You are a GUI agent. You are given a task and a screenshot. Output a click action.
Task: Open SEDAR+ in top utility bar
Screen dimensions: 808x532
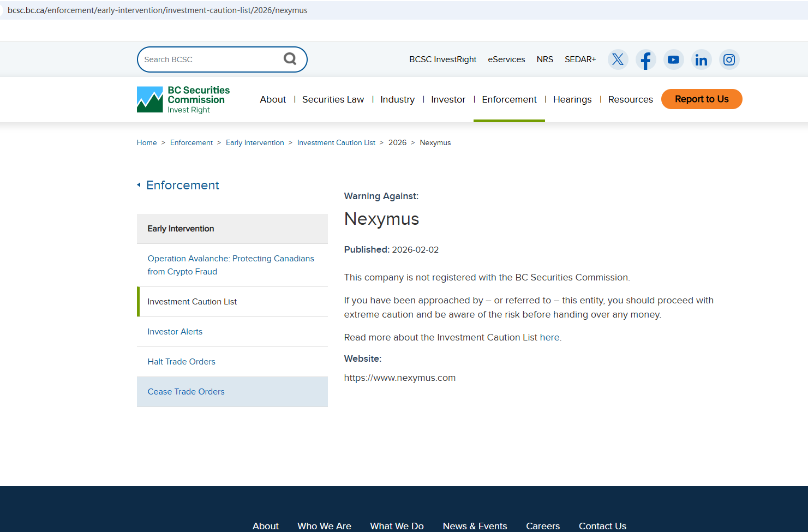click(580, 59)
